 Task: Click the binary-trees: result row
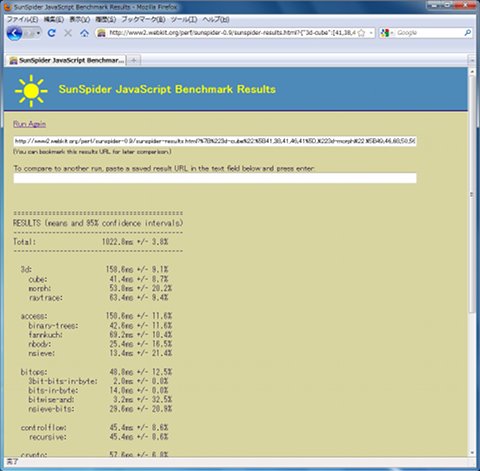pyautogui.click(x=100, y=325)
